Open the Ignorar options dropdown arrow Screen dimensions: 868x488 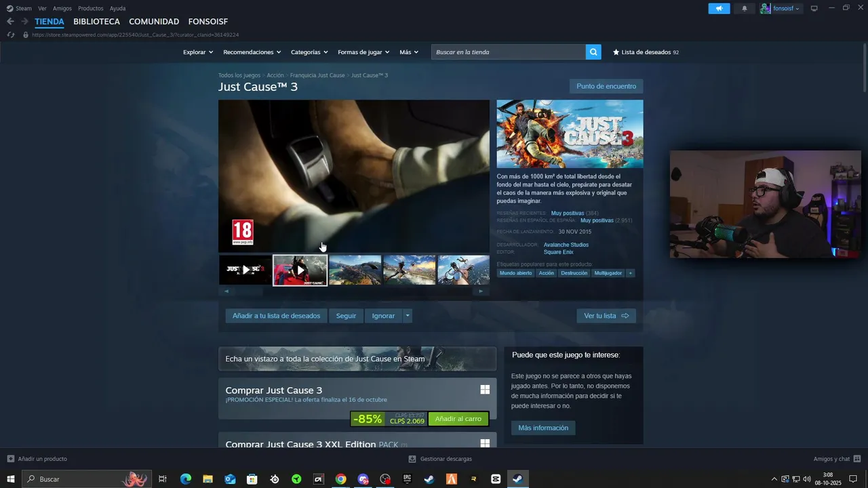click(407, 316)
